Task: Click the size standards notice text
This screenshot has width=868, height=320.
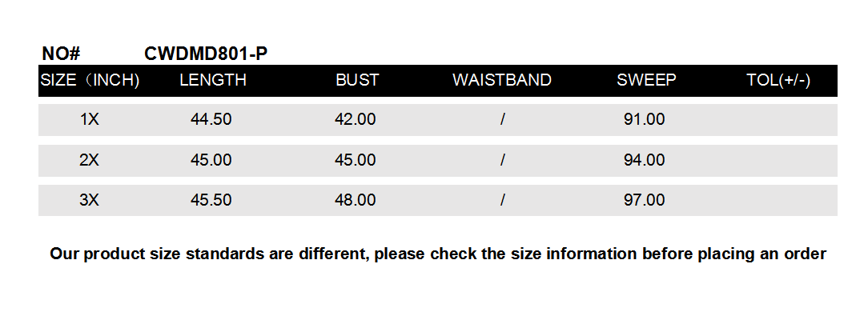Action: coord(437,254)
